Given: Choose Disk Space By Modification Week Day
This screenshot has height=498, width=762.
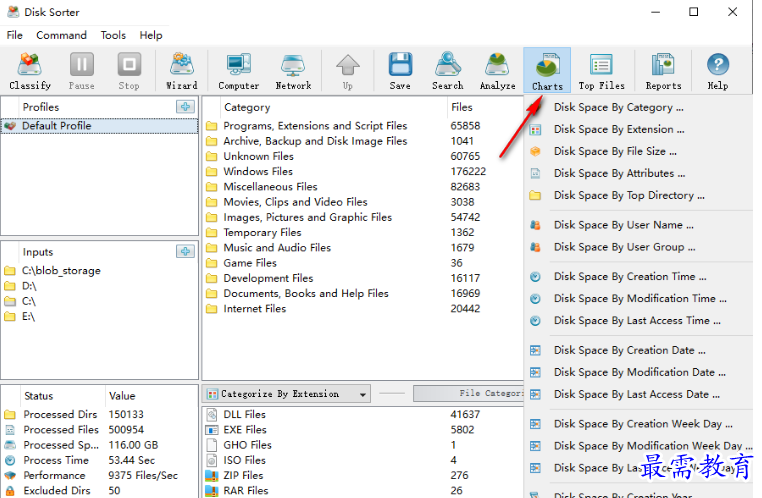Looking at the screenshot, I should [639, 446].
